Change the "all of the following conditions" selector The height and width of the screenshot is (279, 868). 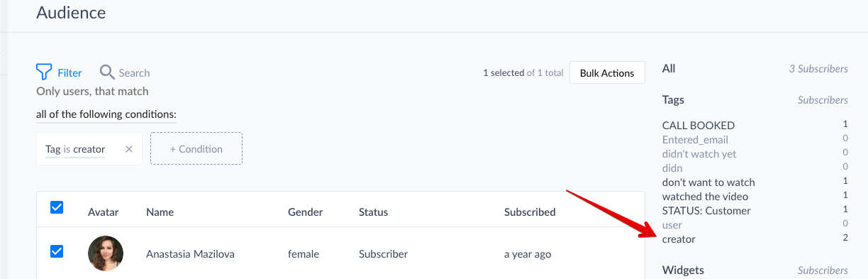click(106, 114)
